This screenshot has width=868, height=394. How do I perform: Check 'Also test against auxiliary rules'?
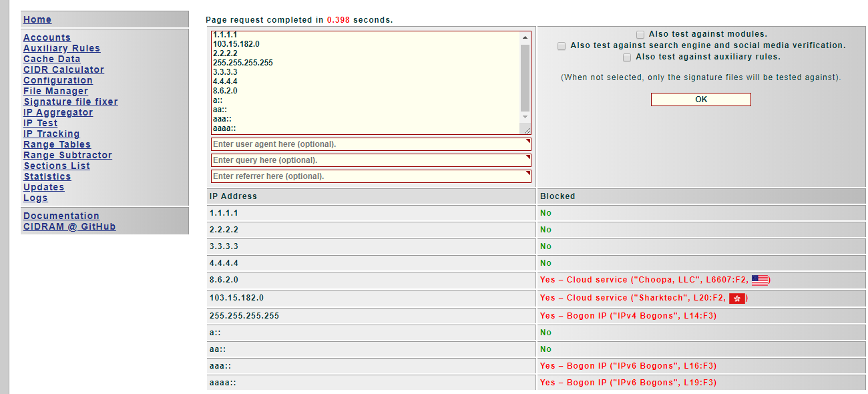tap(627, 57)
